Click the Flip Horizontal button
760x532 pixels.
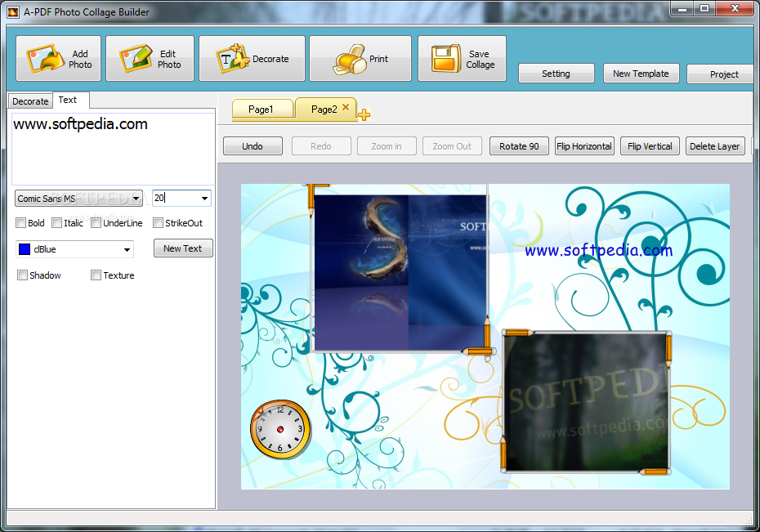click(x=584, y=146)
